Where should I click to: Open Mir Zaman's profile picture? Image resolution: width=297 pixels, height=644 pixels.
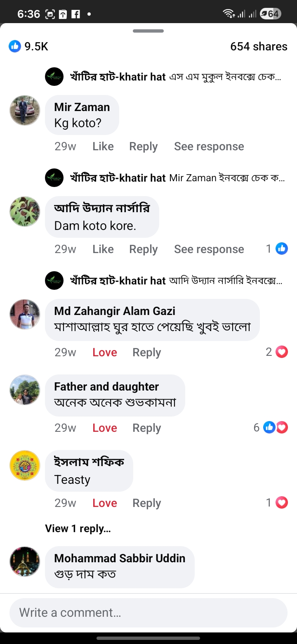pos(25,111)
